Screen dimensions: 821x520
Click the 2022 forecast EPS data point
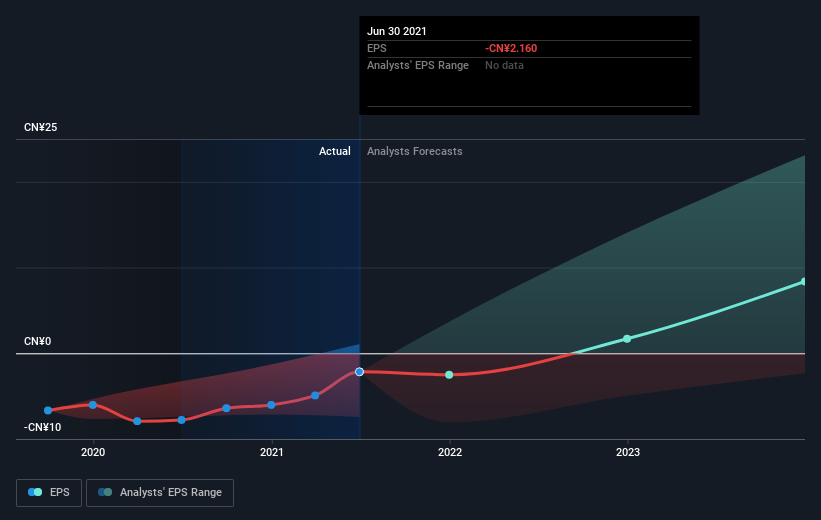tap(449, 375)
